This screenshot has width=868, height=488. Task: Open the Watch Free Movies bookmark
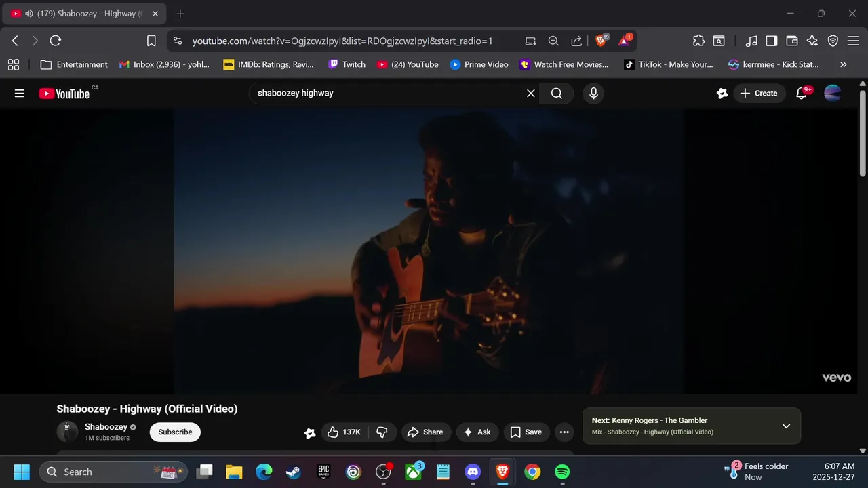[564, 64]
